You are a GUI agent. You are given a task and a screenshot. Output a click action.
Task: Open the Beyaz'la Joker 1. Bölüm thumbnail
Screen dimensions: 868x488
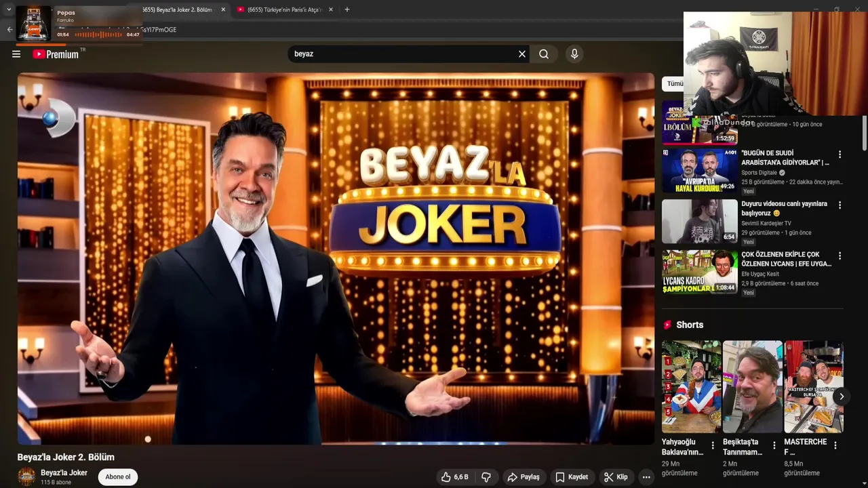700,123
